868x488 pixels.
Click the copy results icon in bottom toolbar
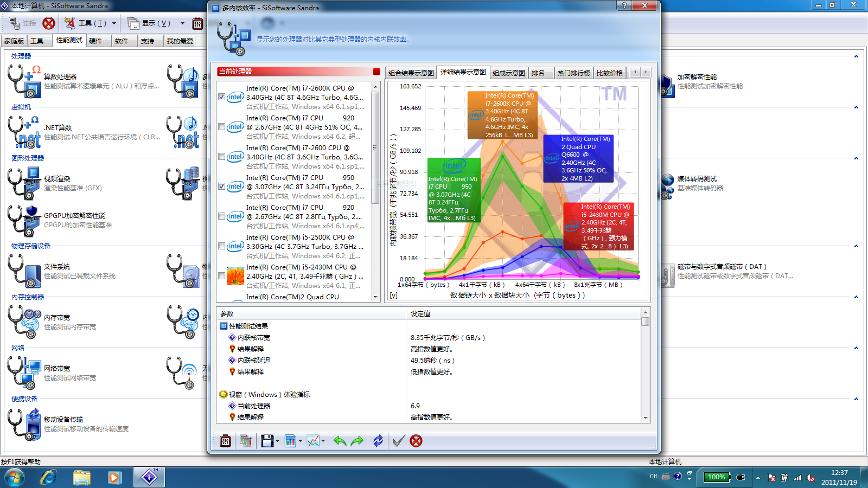pyautogui.click(x=246, y=441)
